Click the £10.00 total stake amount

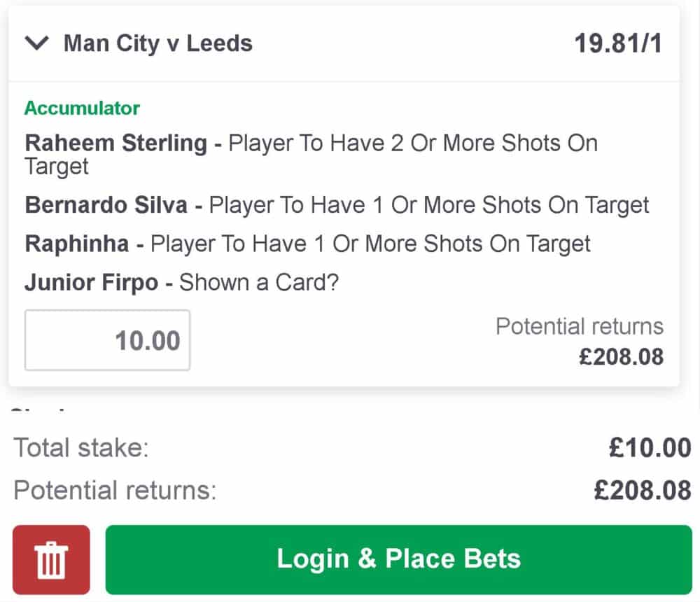[650, 448]
